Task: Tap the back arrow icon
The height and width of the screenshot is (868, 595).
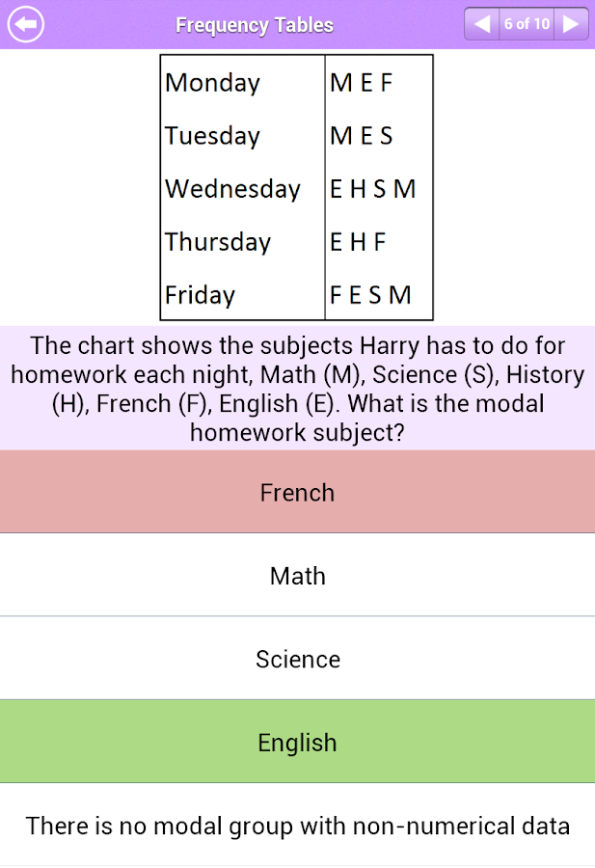Action: click(x=26, y=24)
